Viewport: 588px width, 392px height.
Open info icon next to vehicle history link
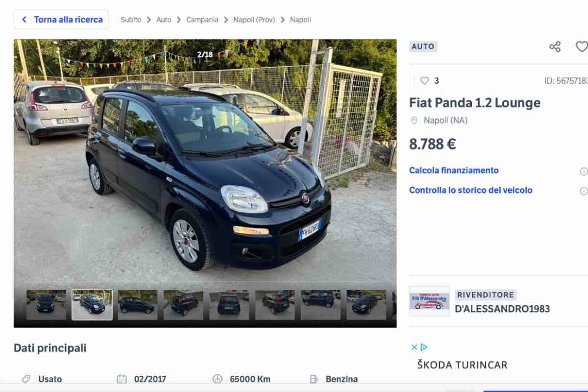tap(584, 191)
